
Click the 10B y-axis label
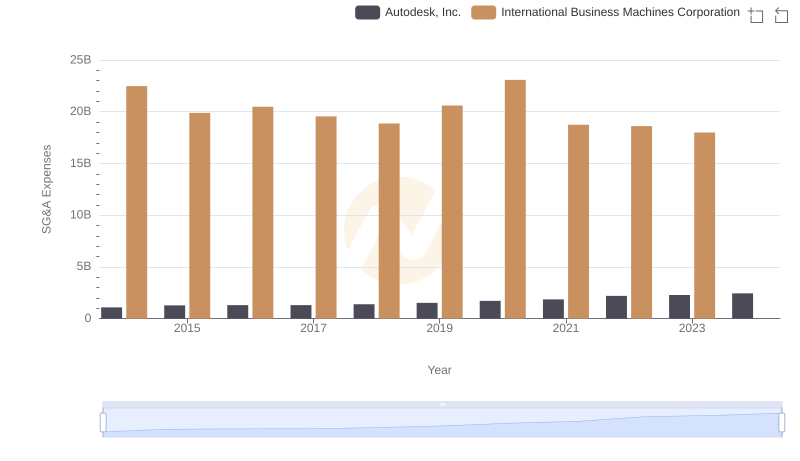(81, 215)
